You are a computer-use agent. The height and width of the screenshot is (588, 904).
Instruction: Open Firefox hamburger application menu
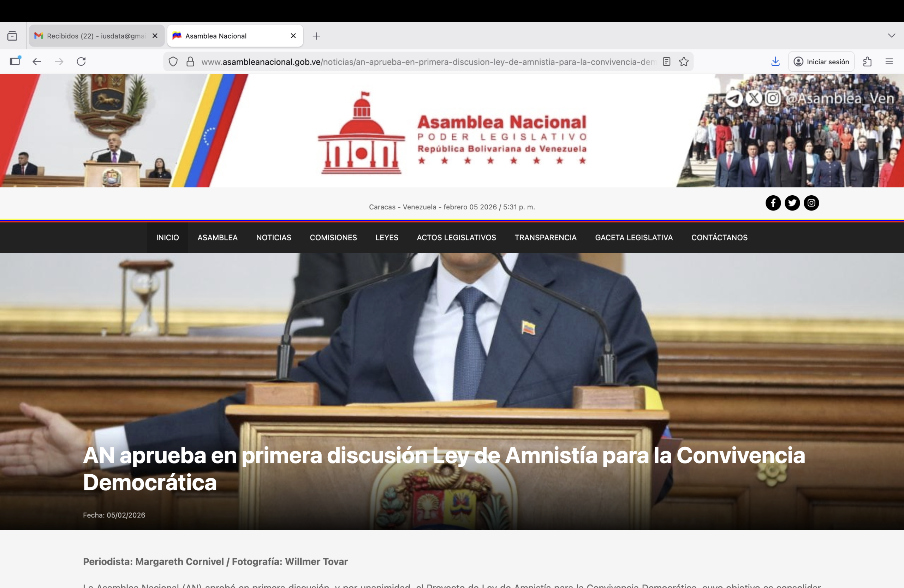(x=889, y=61)
